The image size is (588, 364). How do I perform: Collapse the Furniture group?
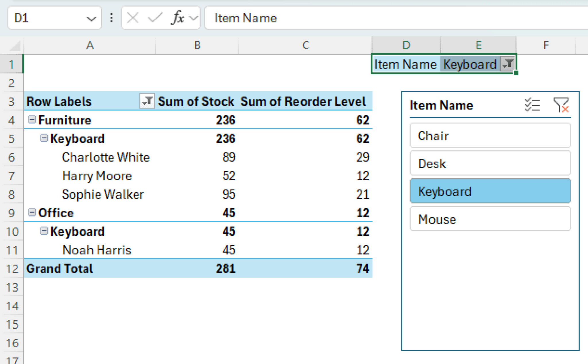32,119
